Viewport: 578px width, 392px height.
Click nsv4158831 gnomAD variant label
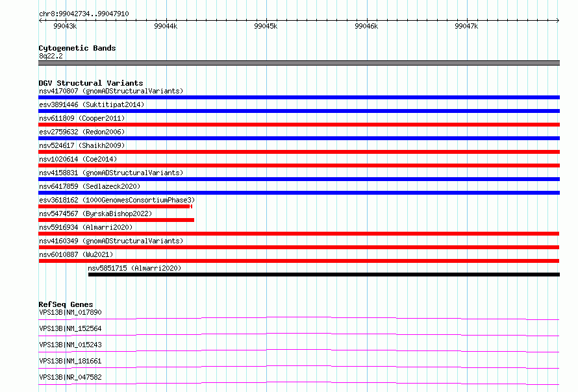(111, 173)
